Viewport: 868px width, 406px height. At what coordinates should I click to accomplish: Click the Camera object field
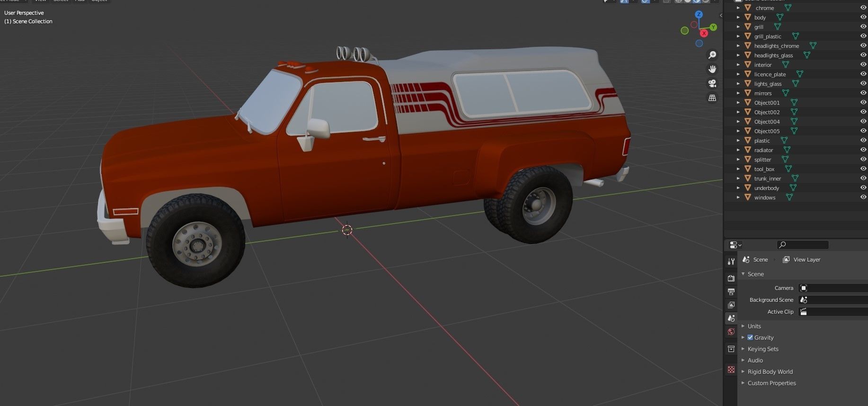coord(833,288)
